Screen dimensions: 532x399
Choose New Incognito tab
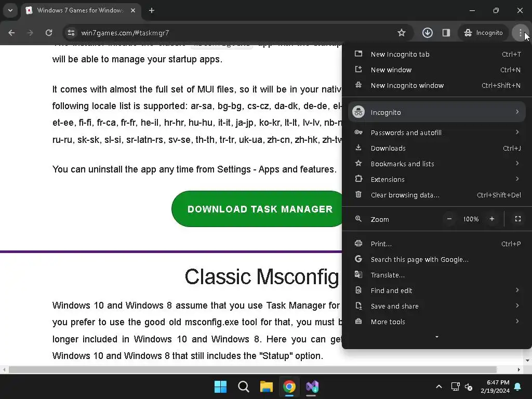tap(437, 54)
